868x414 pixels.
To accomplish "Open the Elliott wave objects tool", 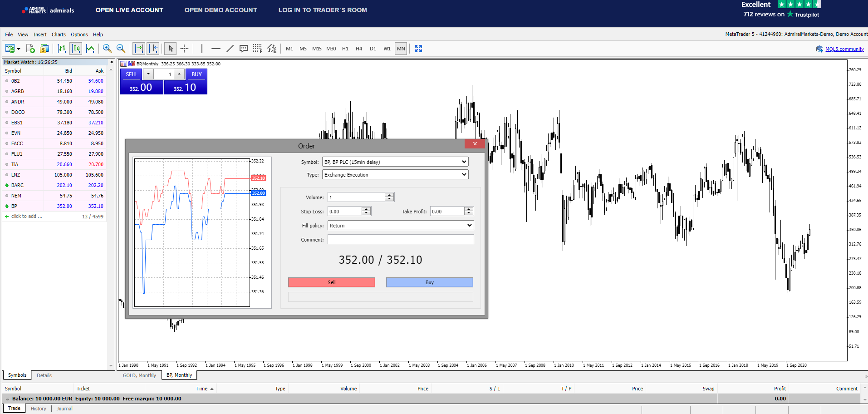I will (x=272, y=49).
